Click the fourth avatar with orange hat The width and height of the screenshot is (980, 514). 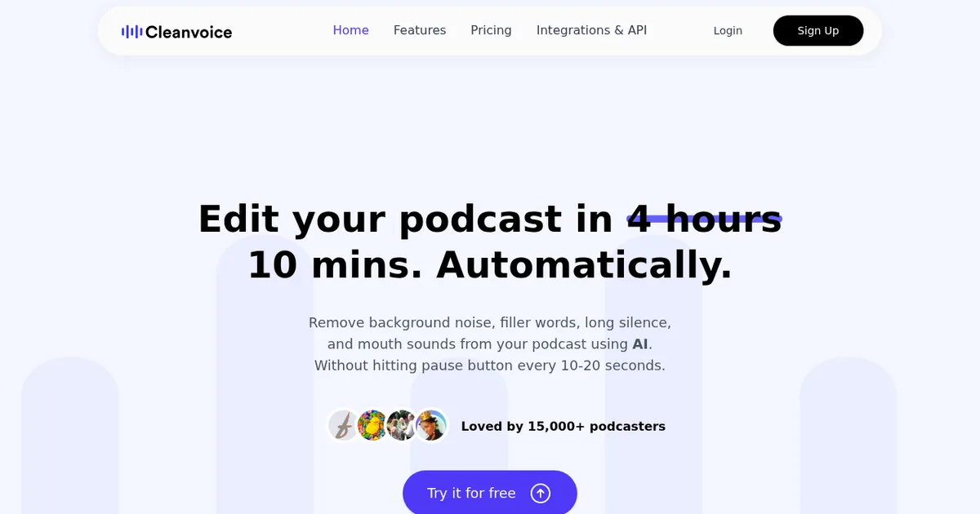pos(431,425)
